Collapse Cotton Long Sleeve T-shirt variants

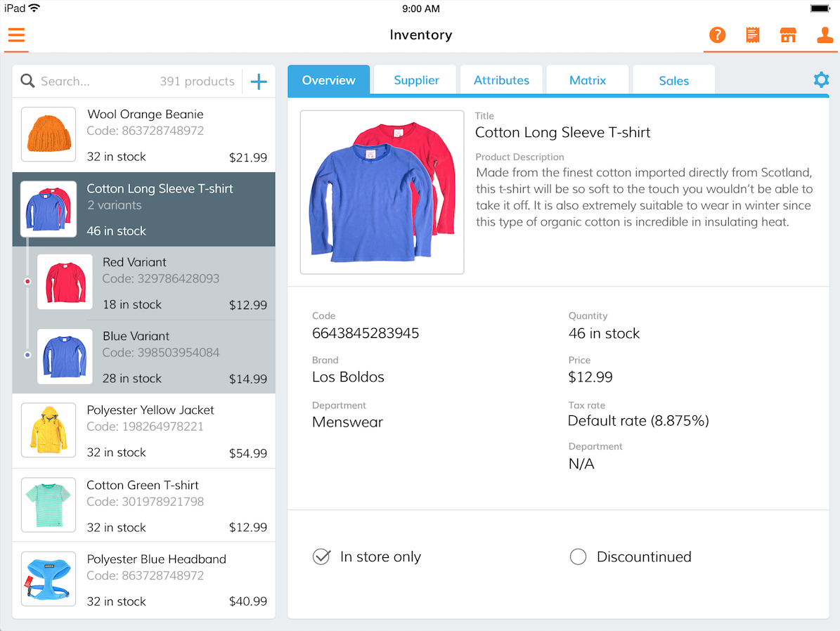pos(143,209)
